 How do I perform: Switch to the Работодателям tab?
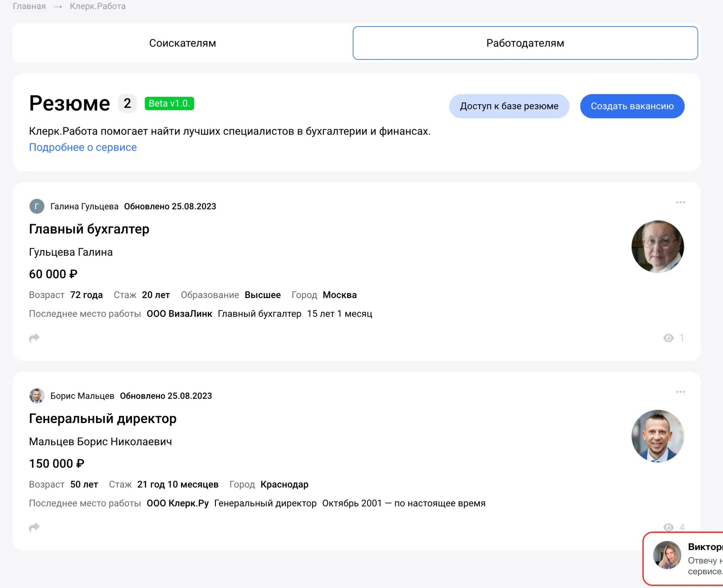(525, 43)
